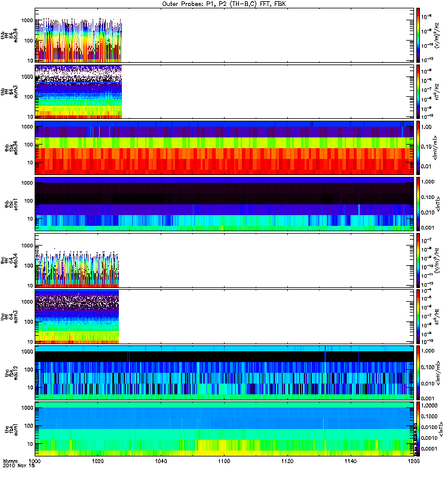Click the thb fbk scm1 color bar
This screenshot has height=478, width=448.
click(418, 204)
